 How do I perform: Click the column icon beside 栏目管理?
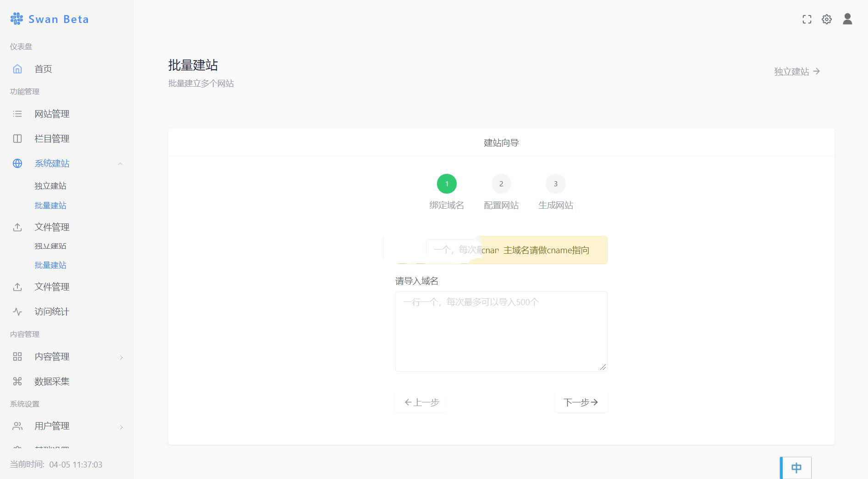click(x=17, y=139)
